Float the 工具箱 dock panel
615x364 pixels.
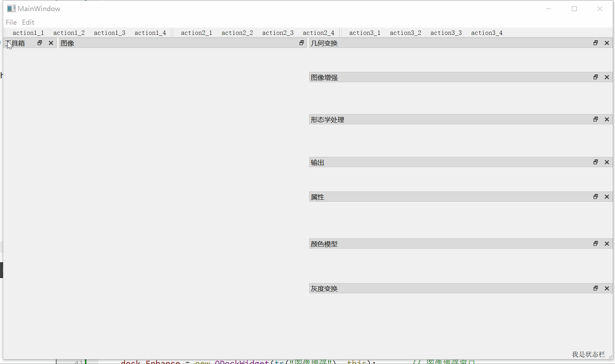click(x=40, y=43)
